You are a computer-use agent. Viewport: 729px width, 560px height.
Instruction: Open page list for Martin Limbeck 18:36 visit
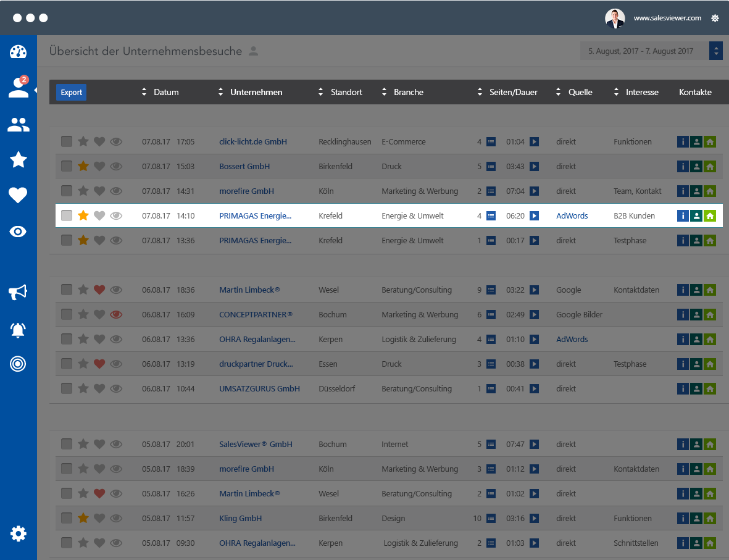[491, 290]
